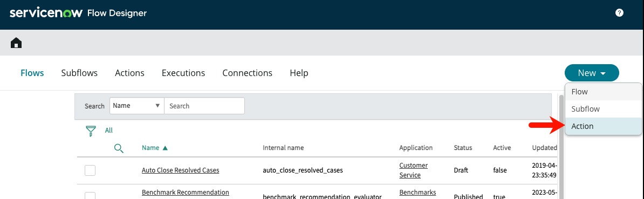The width and height of the screenshot is (644, 199).
Task: Click the auto_close_resolved_cases internal name cell
Action: point(303,170)
